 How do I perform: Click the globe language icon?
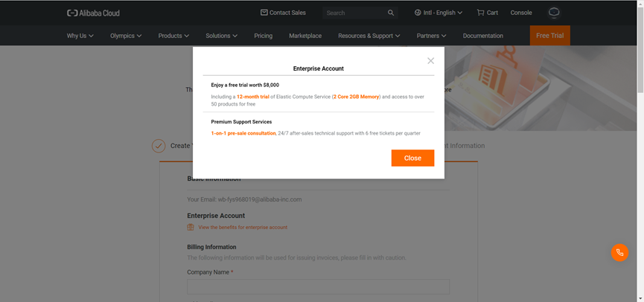pyautogui.click(x=418, y=13)
